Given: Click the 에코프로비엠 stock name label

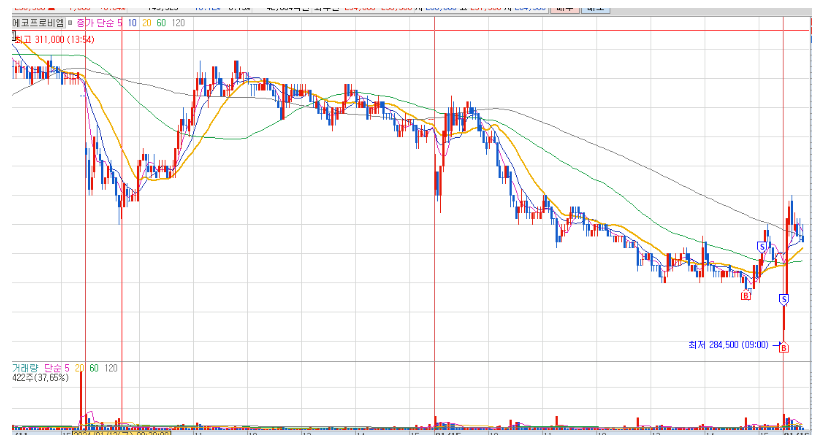Looking at the screenshot, I should [38, 23].
